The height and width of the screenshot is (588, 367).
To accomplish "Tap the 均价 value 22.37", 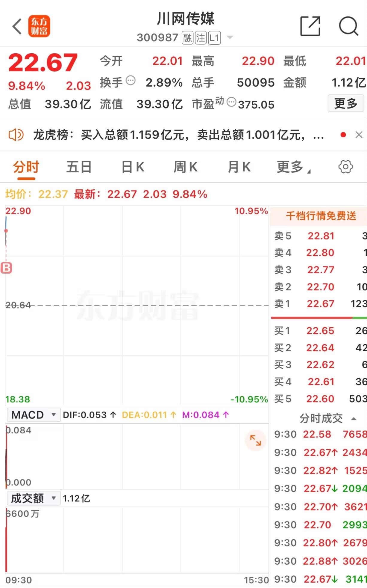I will (53, 194).
